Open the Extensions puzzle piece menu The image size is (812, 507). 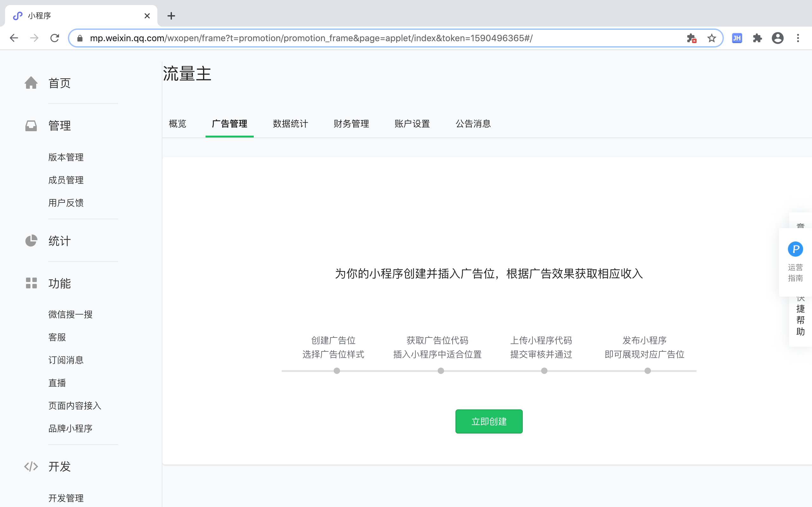click(x=757, y=38)
